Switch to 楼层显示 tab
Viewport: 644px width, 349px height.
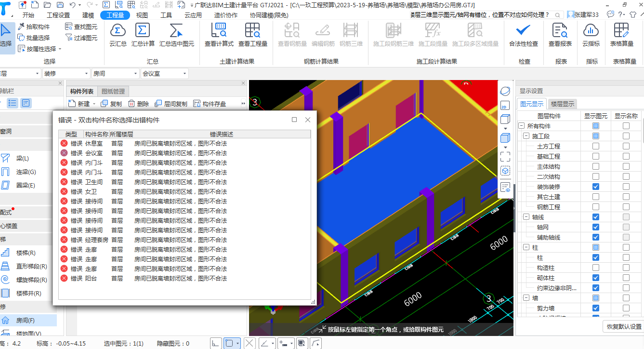click(x=562, y=104)
